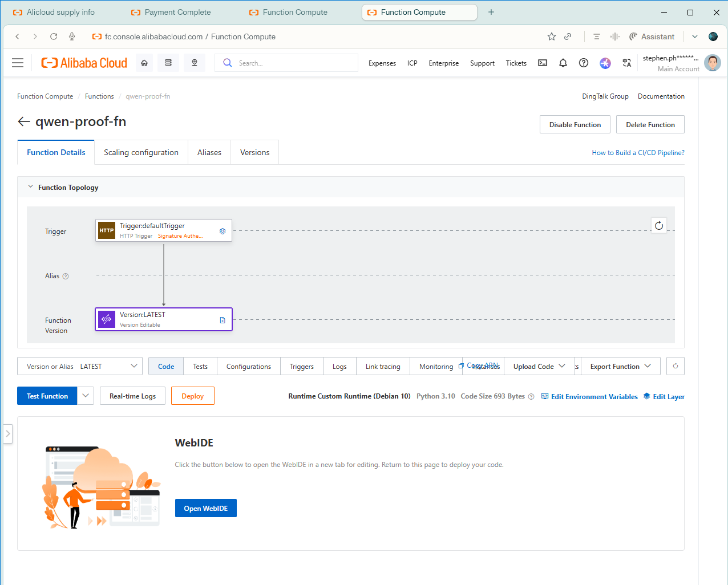Click the browser reload button
Viewport: 728px width, 585px height.
pyautogui.click(x=54, y=36)
